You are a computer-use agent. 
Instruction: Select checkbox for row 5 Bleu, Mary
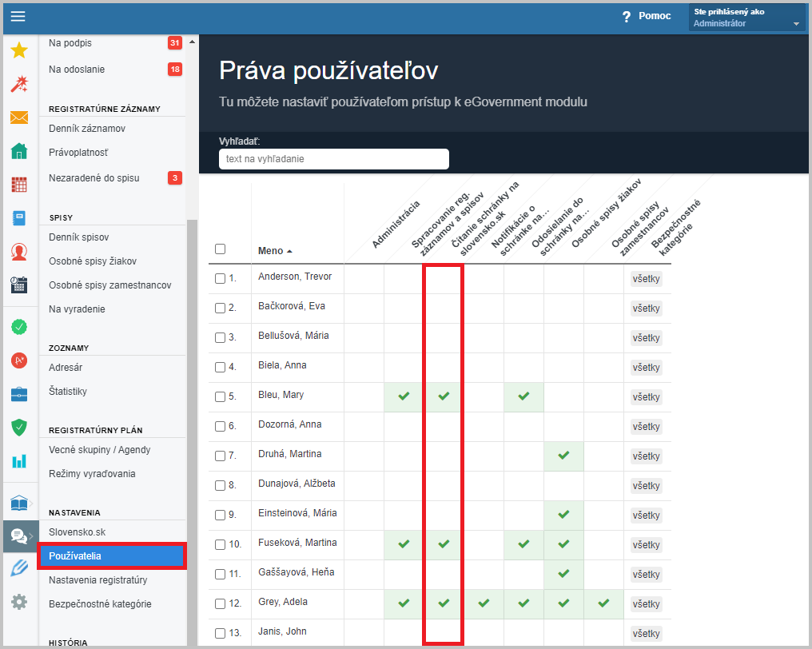pyautogui.click(x=220, y=396)
